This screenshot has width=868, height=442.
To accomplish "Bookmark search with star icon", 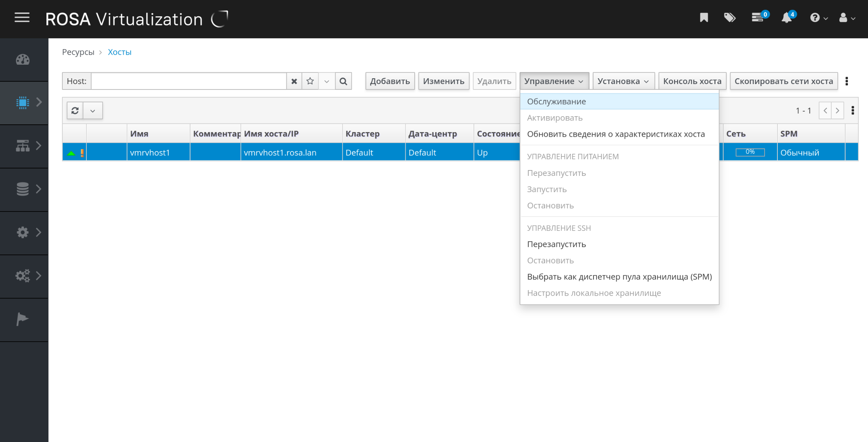I will coord(310,81).
